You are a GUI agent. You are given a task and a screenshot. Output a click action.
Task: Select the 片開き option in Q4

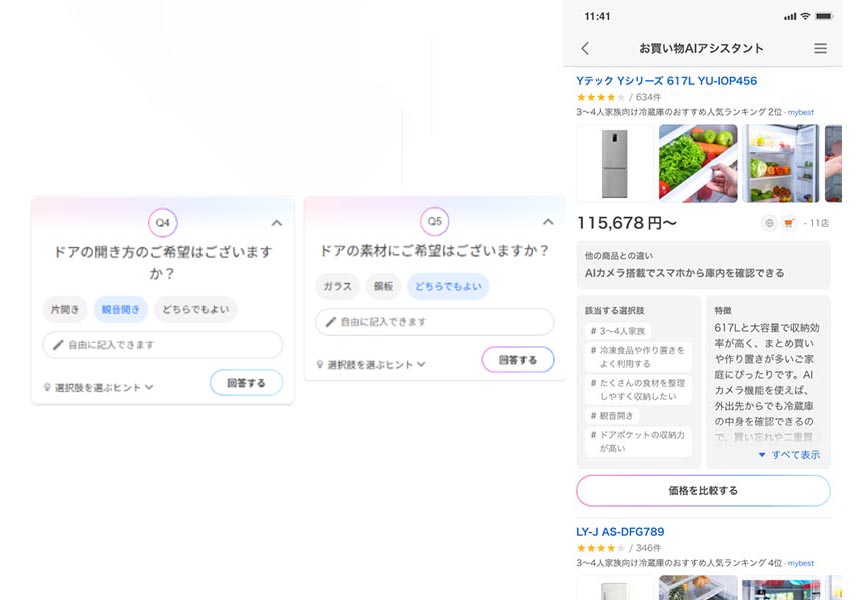(64, 309)
